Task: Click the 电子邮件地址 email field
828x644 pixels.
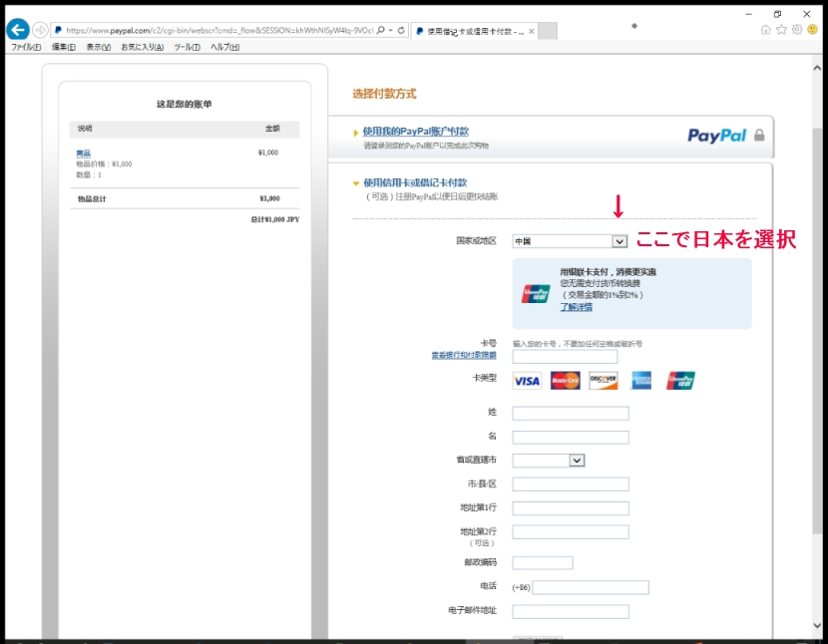Action: [571, 612]
